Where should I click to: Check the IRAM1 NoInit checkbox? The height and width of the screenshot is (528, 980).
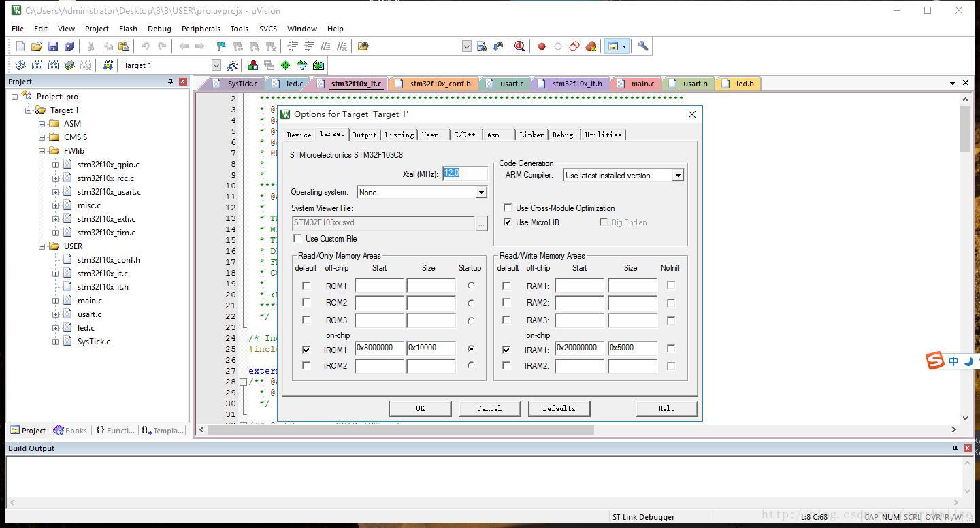[x=671, y=348]
